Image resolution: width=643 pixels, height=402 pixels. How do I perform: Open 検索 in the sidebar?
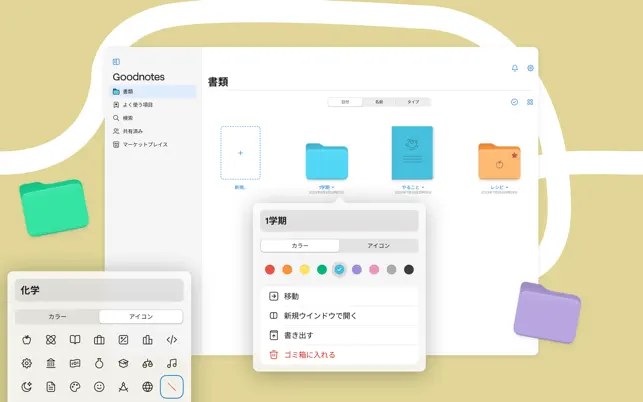(153, 118)
